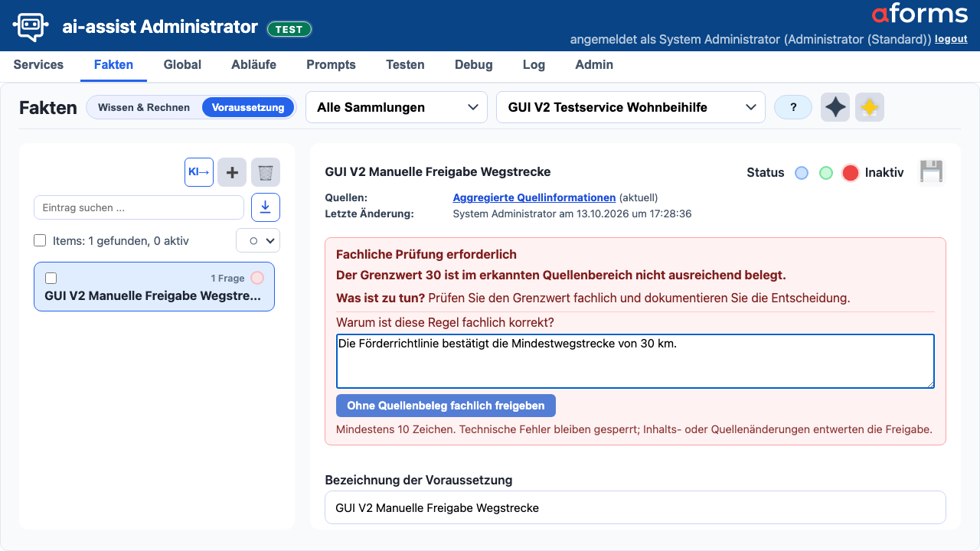
Task: Open the Debug tab
Action: coord(474,65)
